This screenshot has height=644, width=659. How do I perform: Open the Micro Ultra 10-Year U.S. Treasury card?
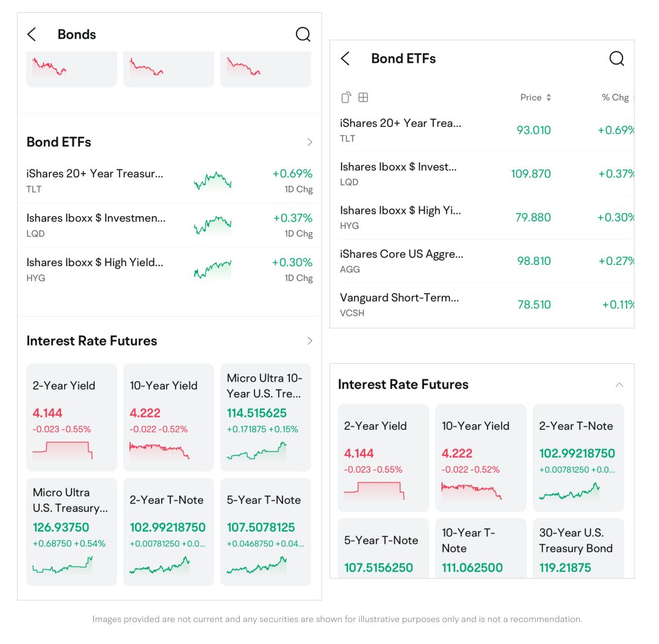[x=265, y=418]
